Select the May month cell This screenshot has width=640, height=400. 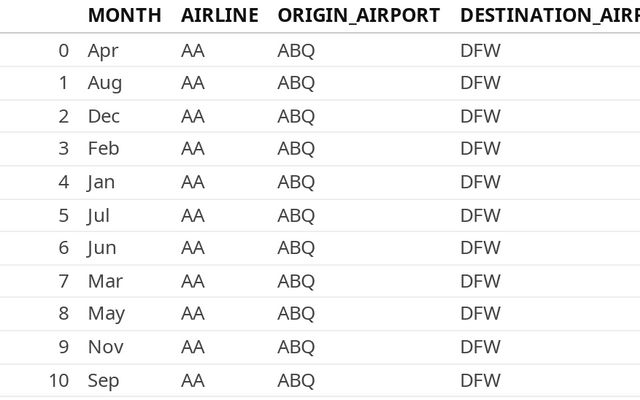[x=106, y=314]
